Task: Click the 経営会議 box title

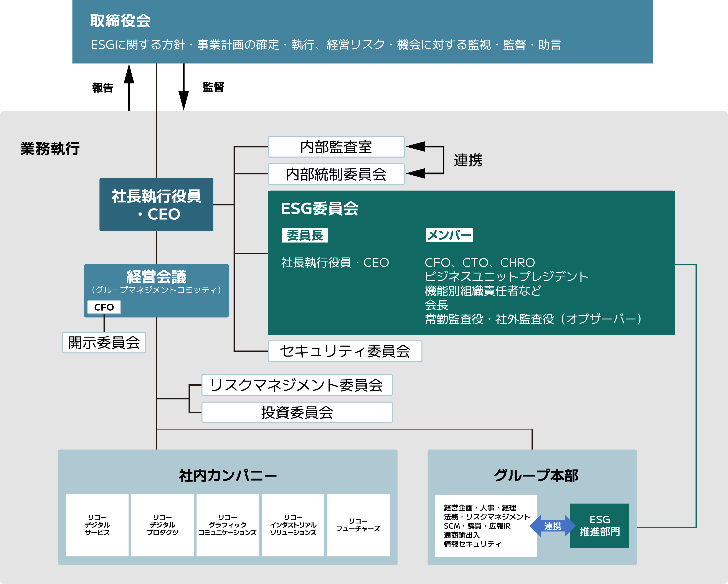Action: (x=156, y=277)
